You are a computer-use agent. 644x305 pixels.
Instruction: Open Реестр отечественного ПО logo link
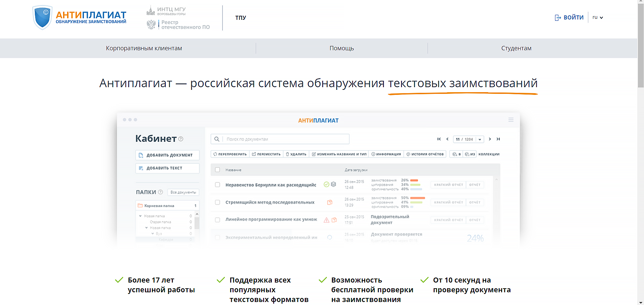(178, 24)
